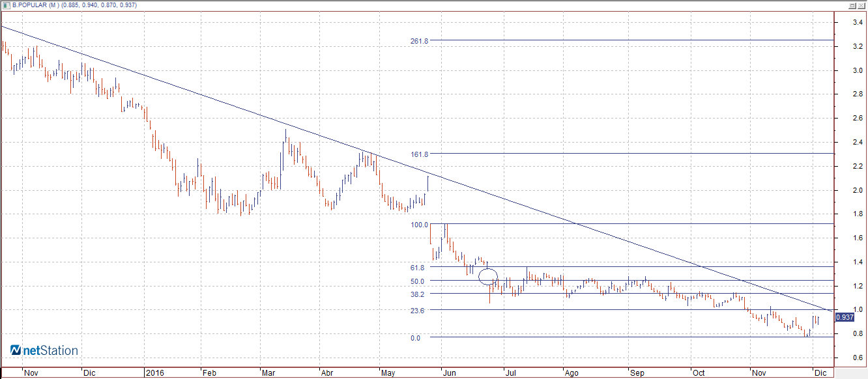The width and height of the screenshot is (868, 379).
Task: Click the 2.4 price axis label
Action: click(x=859, y=143)
